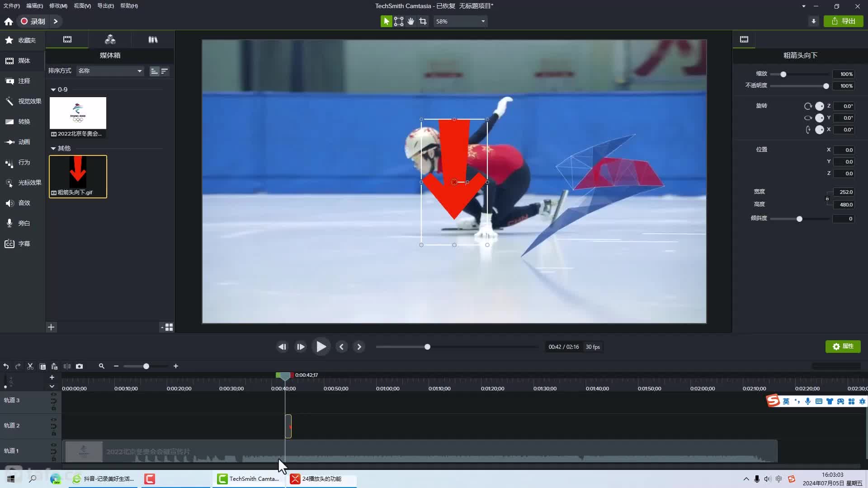The height and width of the screenshot is (488, 868).
Task: Click the green 导出 export button
Action: [x=844, y=21]
